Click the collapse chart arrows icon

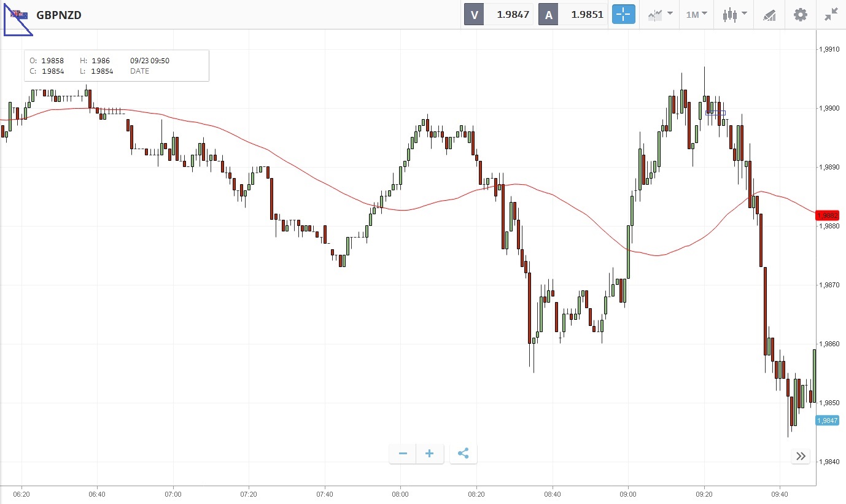tap(831, 15)
